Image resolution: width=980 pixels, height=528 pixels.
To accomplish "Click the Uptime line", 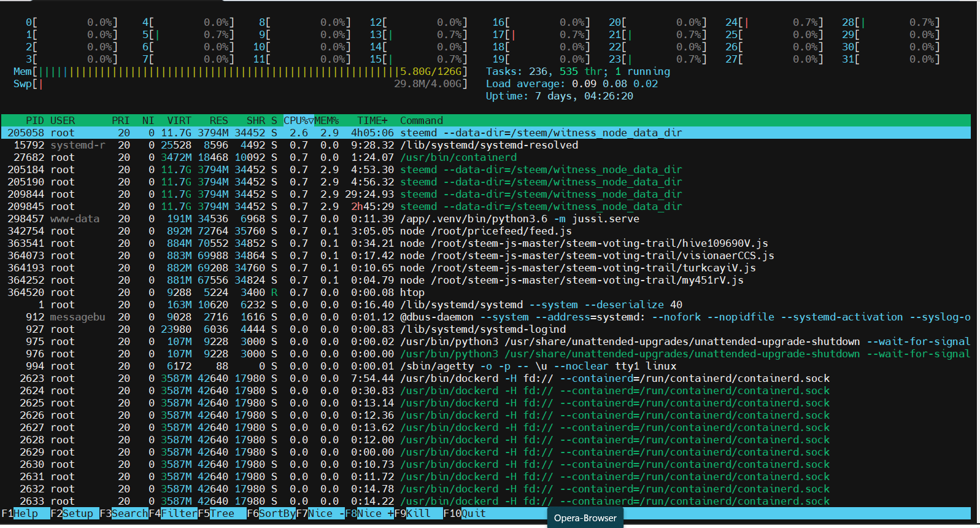I will (x=559, y=96).
